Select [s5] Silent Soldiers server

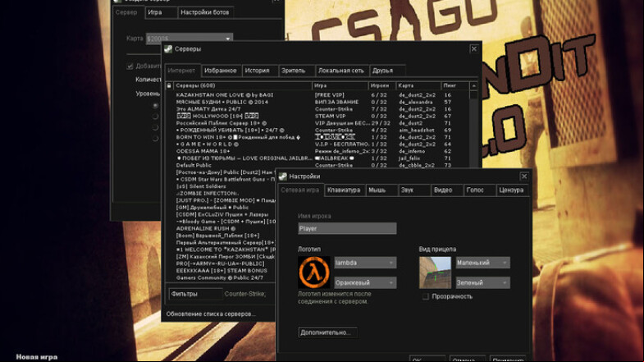[222, 186]
